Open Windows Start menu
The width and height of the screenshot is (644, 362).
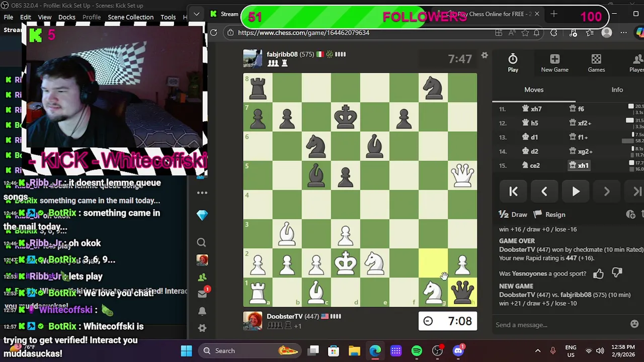(186, 351)
